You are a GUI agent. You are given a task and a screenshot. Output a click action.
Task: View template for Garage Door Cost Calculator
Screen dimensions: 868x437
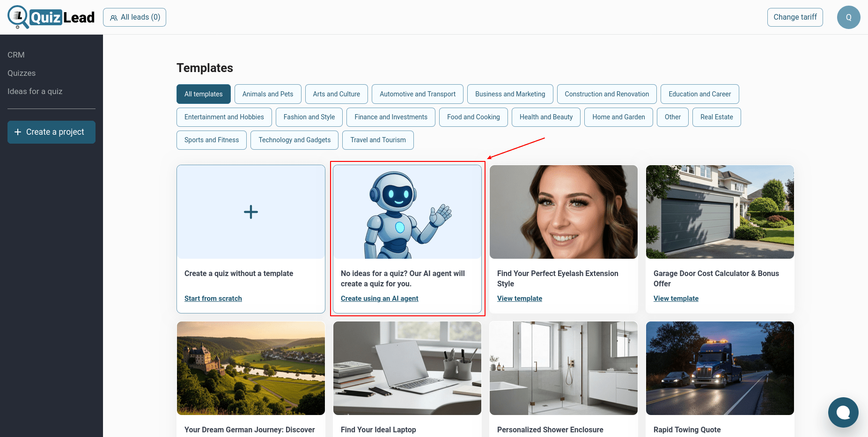coord(676,299)
